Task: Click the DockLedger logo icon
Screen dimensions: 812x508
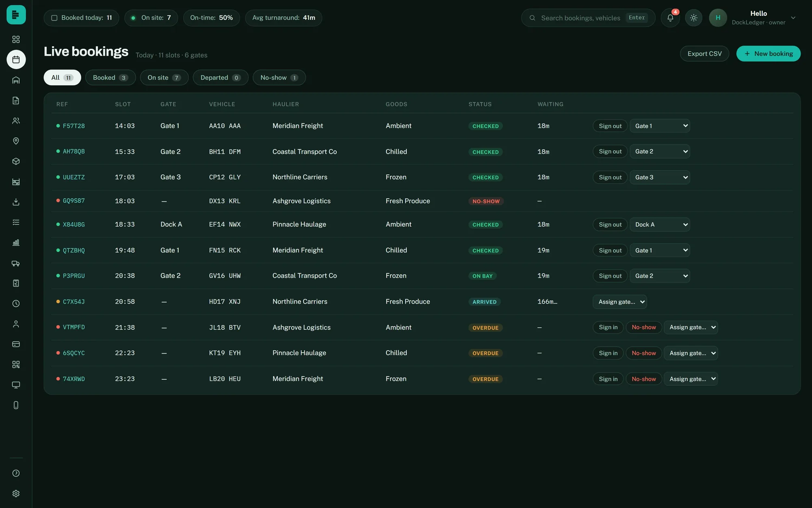Action: 16,15
